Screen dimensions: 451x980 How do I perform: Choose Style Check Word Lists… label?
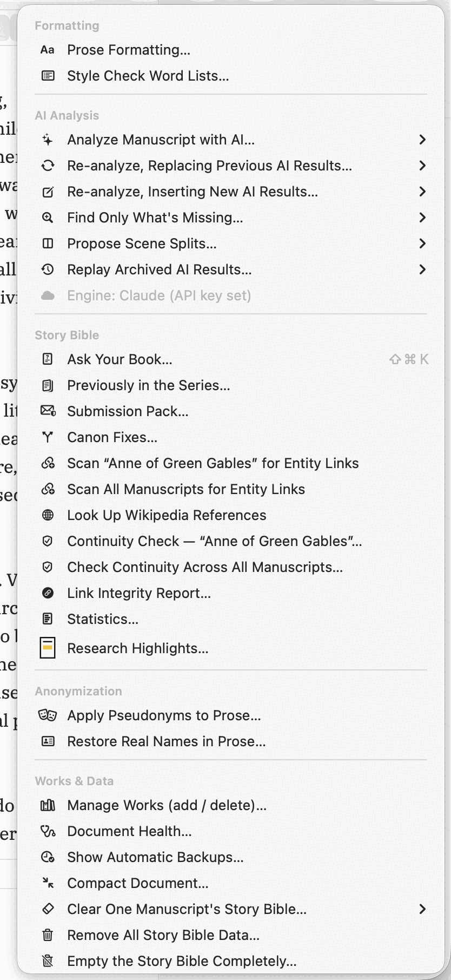148,76
